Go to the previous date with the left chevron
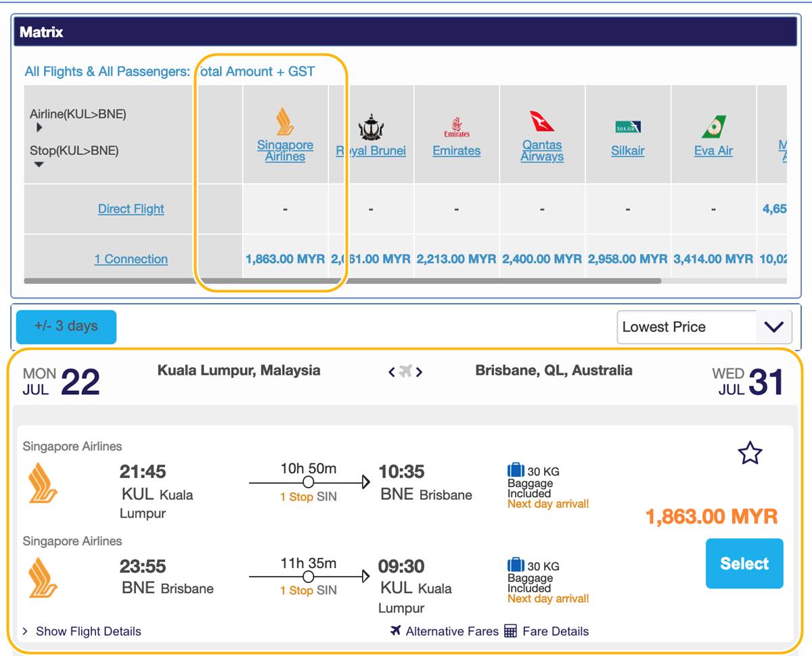 391,371
